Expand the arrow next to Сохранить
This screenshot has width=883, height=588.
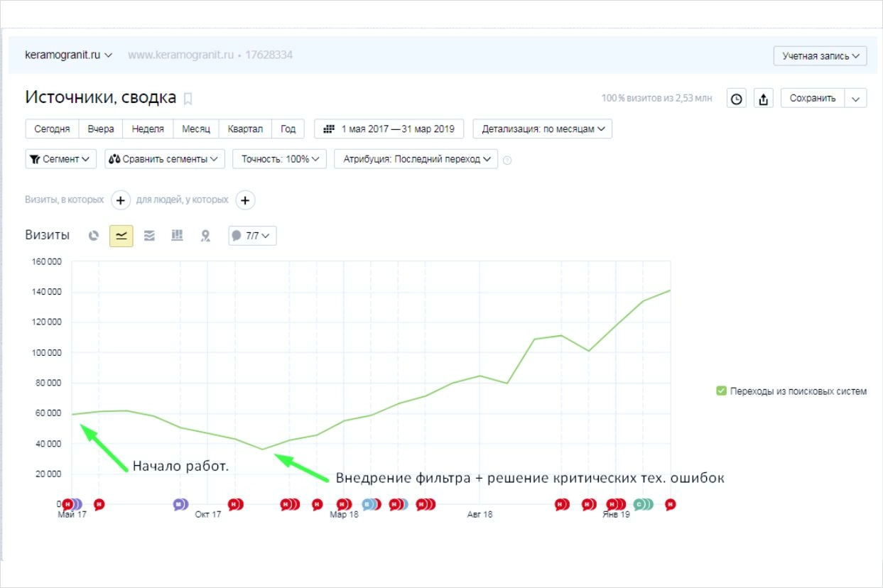[x=856, y=99]
